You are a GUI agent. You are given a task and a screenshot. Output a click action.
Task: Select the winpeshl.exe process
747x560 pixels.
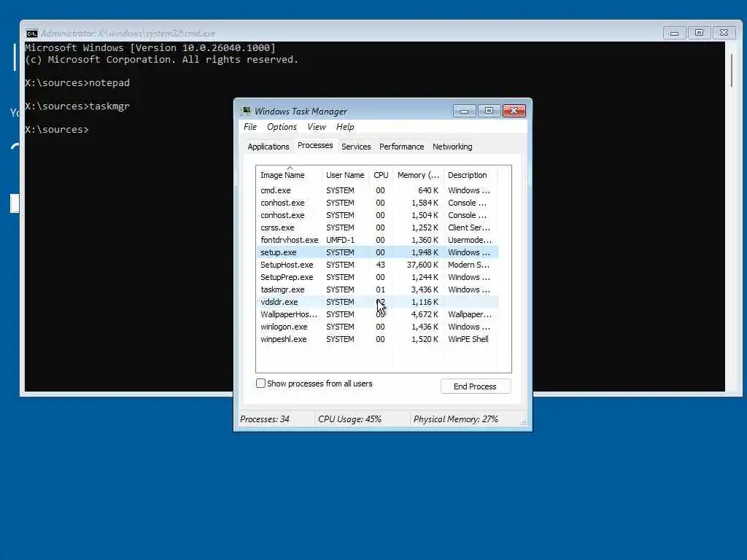pos(377,339)
